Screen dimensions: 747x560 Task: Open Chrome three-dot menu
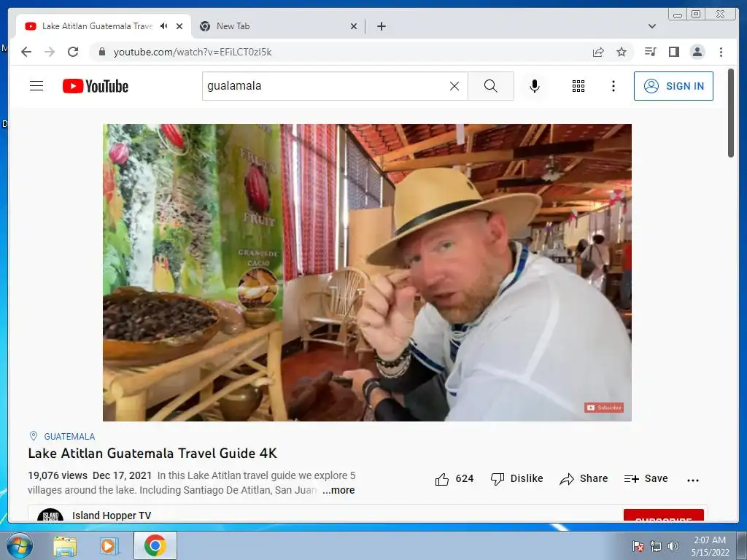[x=721, y=52]
